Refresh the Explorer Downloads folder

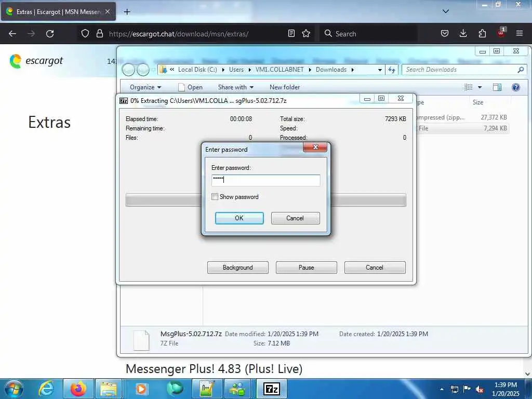(x=392, y=70)
